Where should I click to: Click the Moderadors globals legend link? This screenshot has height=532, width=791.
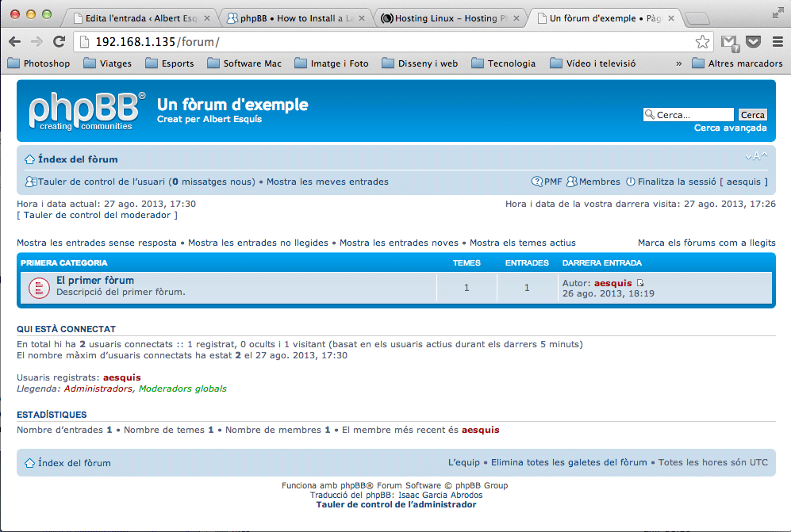[x=182, y=388]
